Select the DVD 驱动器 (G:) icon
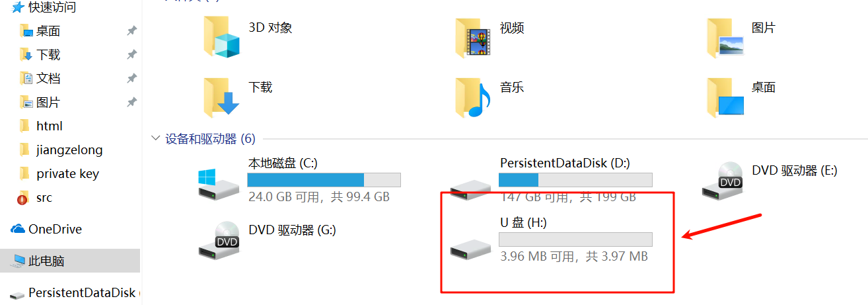Image resolution: width=868 pixels, height=305 pixels. point(219,239)
